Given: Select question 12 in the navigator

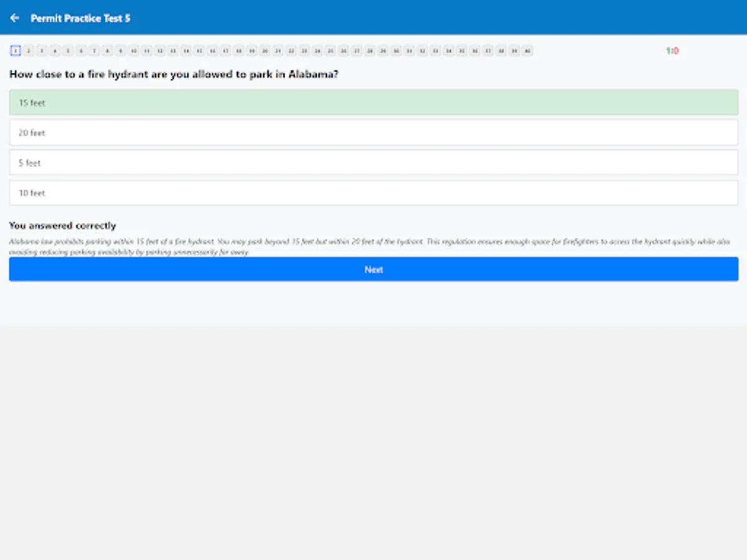Looking at the screenshot, I should pyautogui.click(x=159, y=50).
